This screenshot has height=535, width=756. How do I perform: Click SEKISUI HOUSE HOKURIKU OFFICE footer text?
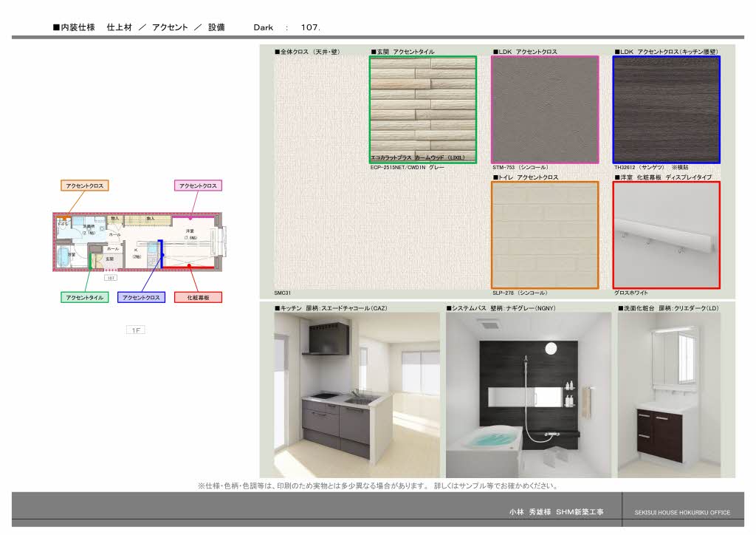tap(682, 512)
